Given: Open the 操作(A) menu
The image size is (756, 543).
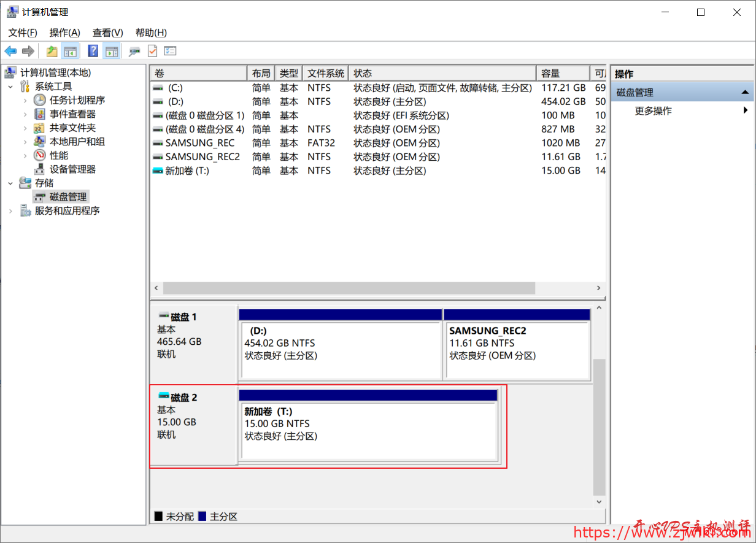Looking at the screenshot, I should [64, 33].
